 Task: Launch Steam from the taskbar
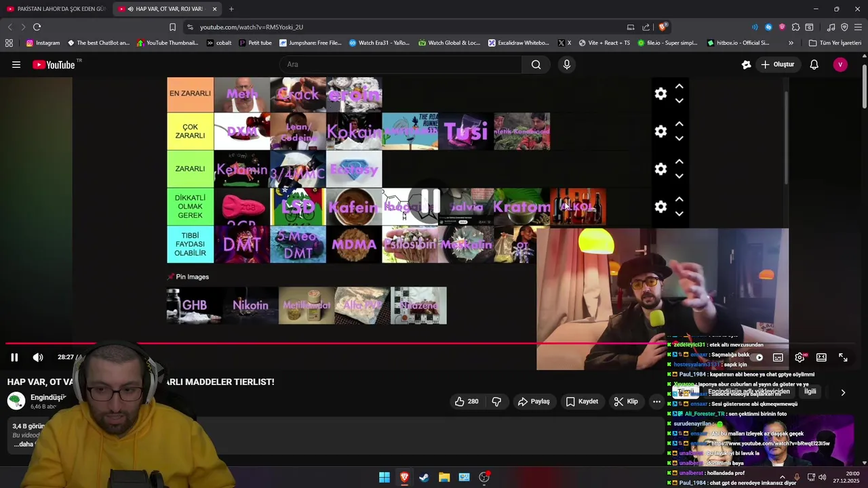[x=424, y=477]
